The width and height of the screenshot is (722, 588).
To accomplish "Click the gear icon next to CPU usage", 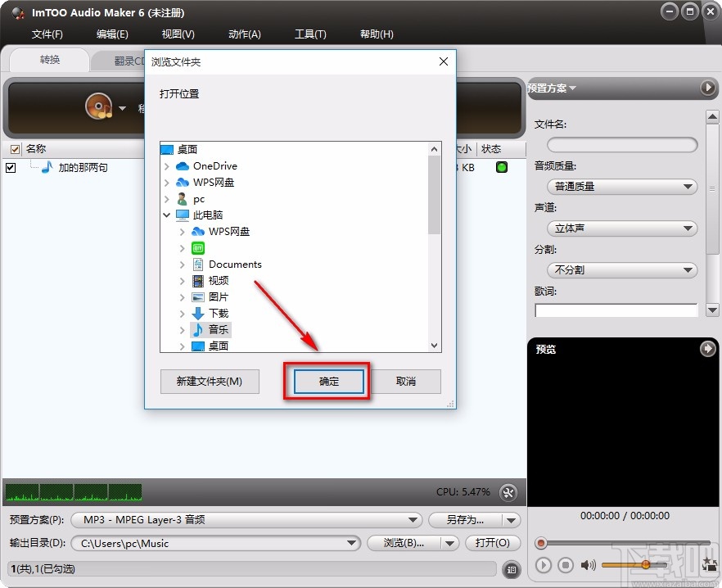I will (x=508, y=492).
